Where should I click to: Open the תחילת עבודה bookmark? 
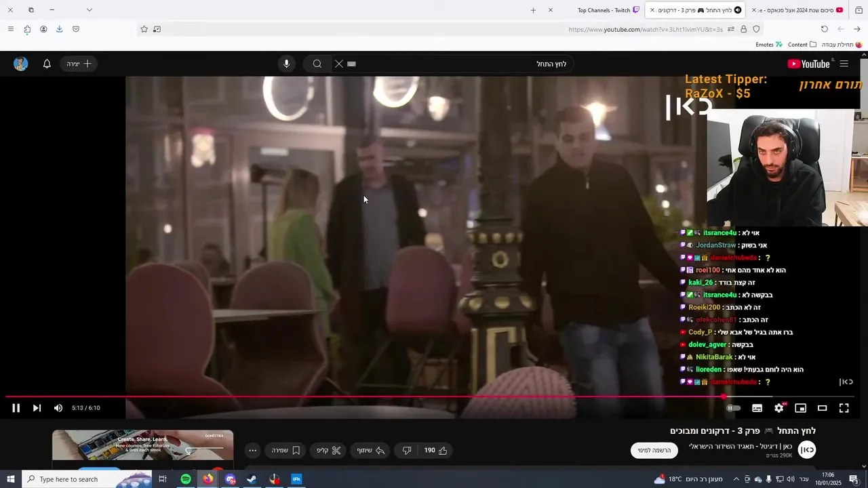click(842, 45)
